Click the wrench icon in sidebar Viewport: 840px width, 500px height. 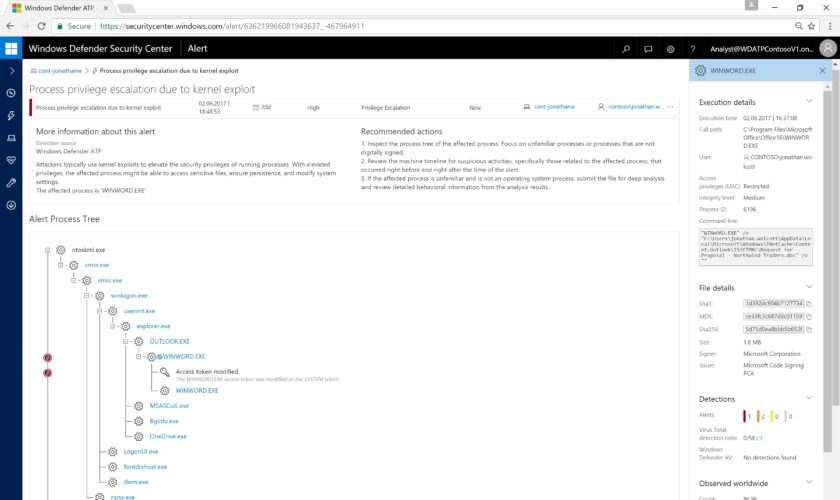click(11, 182)
